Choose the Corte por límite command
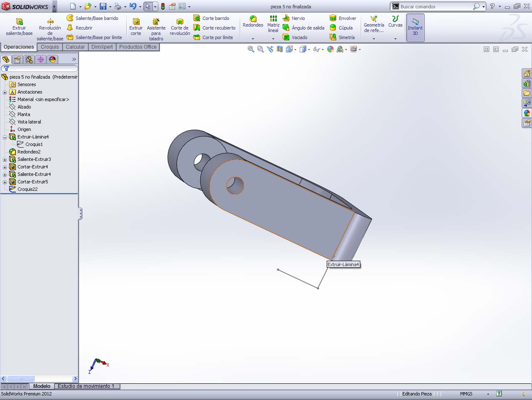The height and width of the screenshot is (400, 532). (213, 37)
